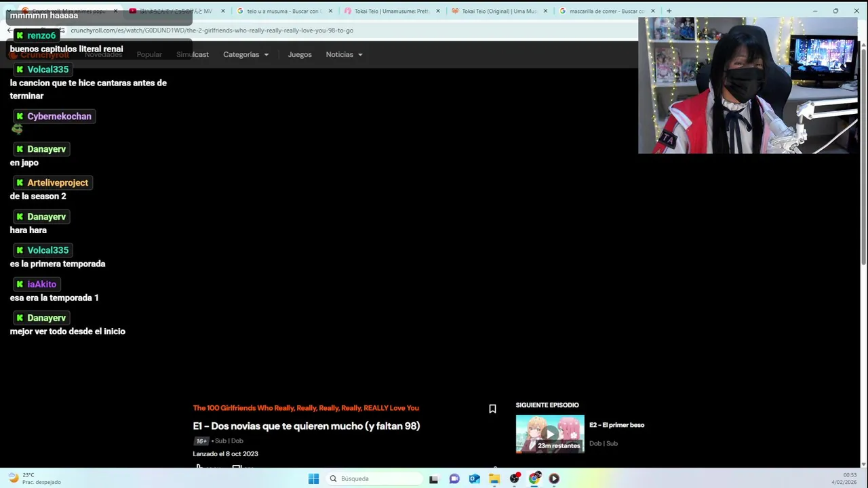Viewport: 868px width, 488px height.
Task: Click the 16+ age rating badge
Action: 201,441
